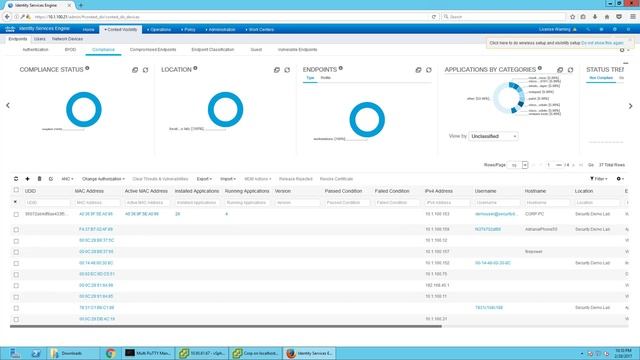Screen dimensions: 640x360
Task: Open info tooltip beside Endpoints title
Action: 340,68
